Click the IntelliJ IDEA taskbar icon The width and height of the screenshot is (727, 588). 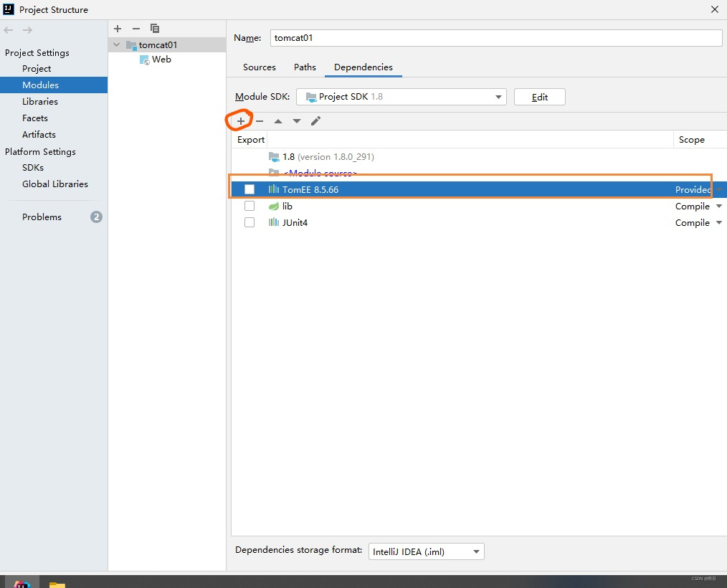22,584
